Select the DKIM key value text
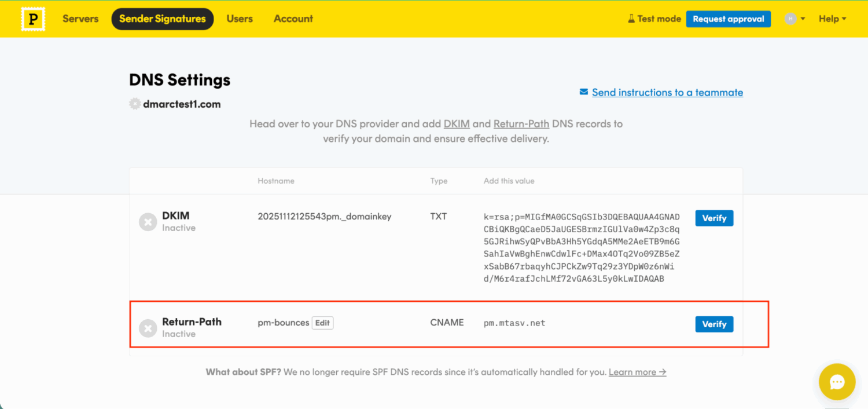Viewport: 868px width, 409px height. tap(582, 248)
